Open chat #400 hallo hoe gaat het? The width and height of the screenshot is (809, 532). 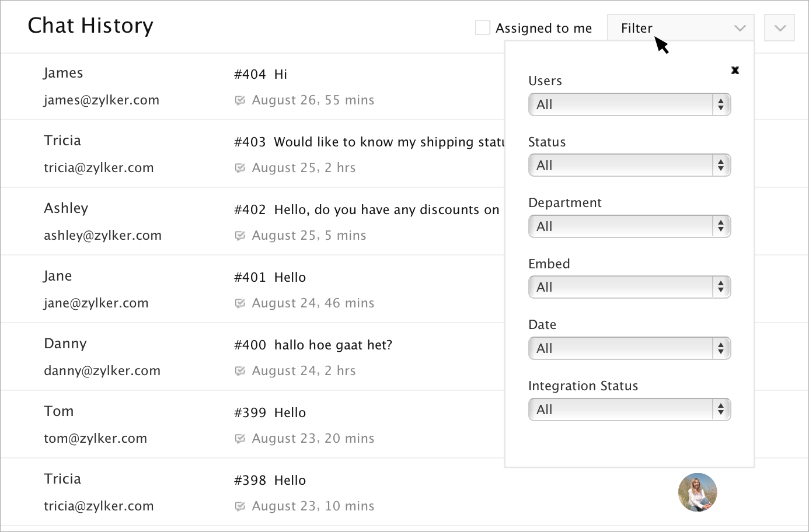313,345
